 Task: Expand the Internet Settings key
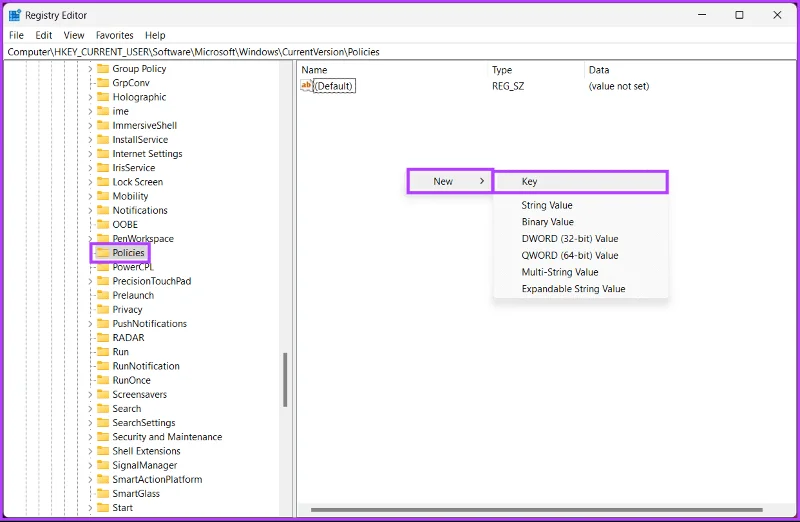point(90,154)
